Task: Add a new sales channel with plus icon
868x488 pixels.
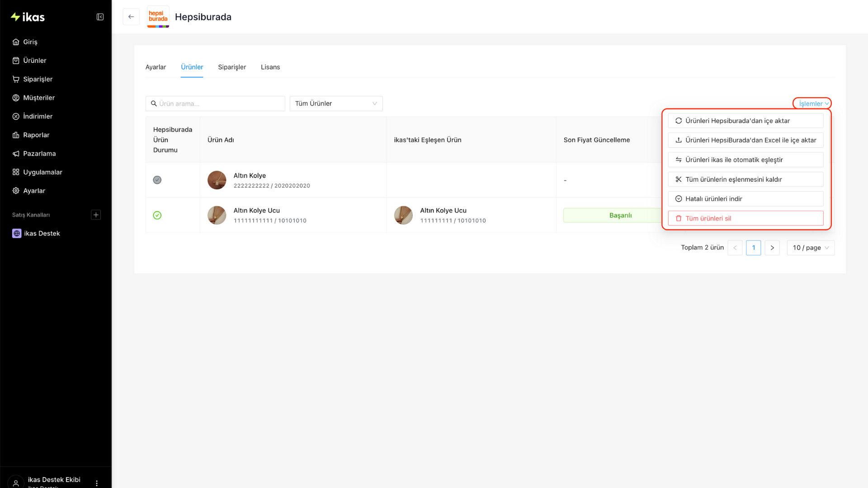Action: (96, 215)
